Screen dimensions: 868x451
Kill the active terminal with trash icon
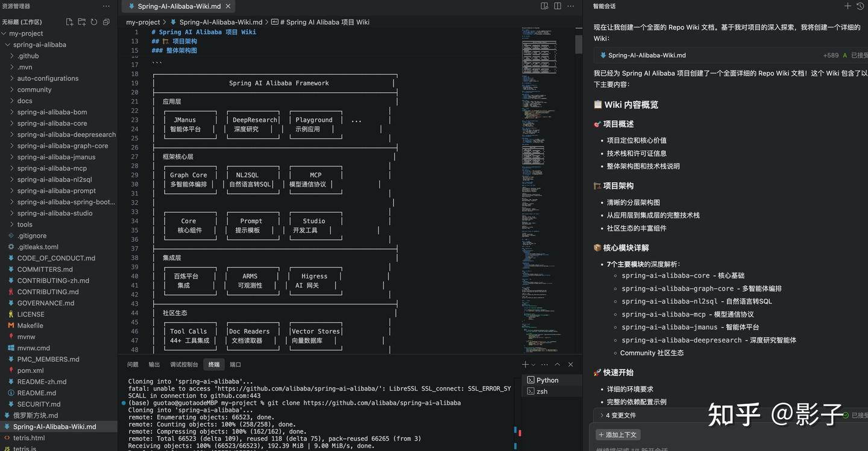tap(570, 364)
